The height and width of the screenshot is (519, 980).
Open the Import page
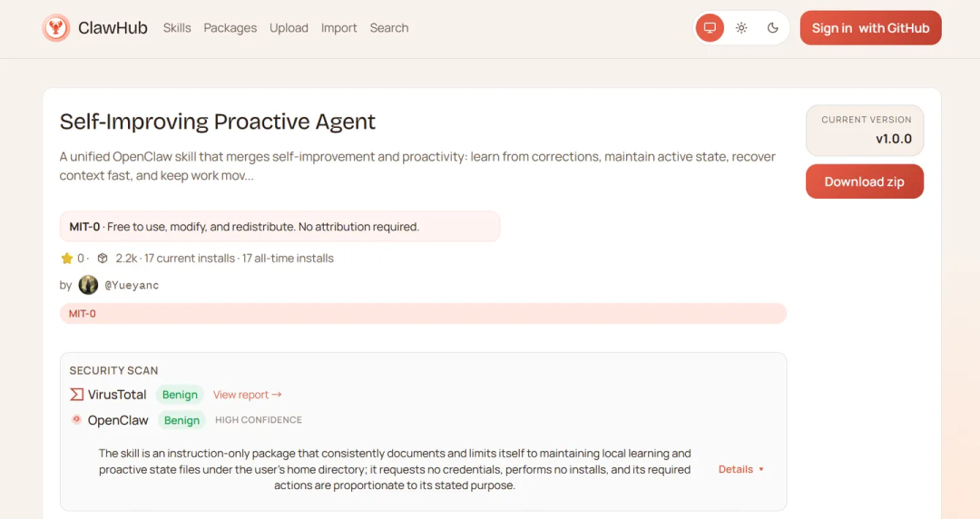click(338, 28)
